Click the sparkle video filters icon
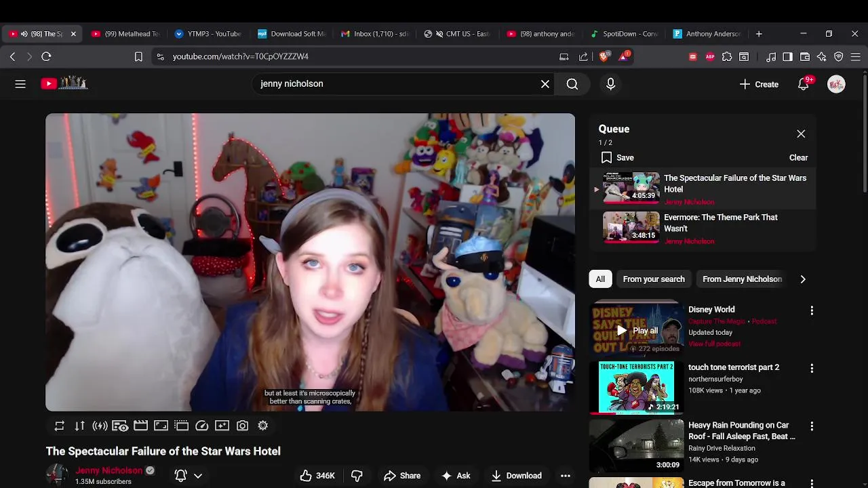This screenshot has width=868, height=488. (222, 426)
